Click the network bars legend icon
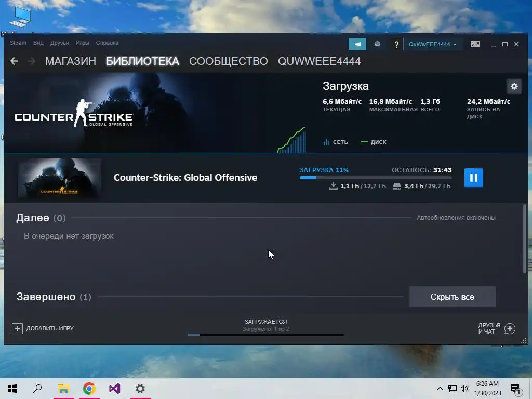Image resolution: width=532 pixels, height=399 pixels. pyautogui.click(x=326, y=142)
